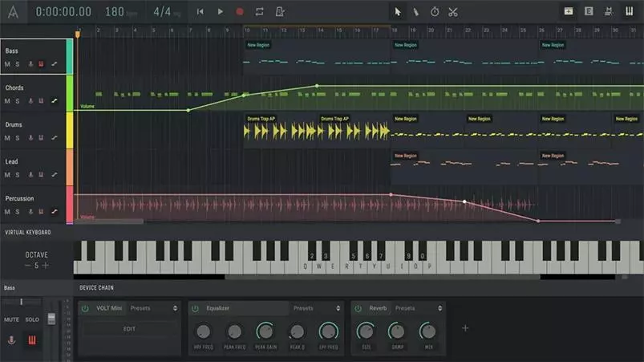The image size is (644, 362).
Task: Open the editor panel icon in the top bar
Action: coord(589,11)
